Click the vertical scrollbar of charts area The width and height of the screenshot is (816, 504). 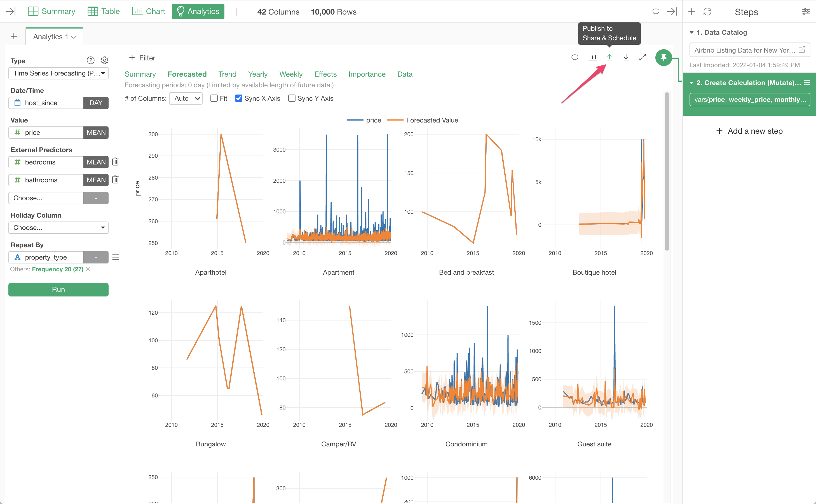(667, 172)
